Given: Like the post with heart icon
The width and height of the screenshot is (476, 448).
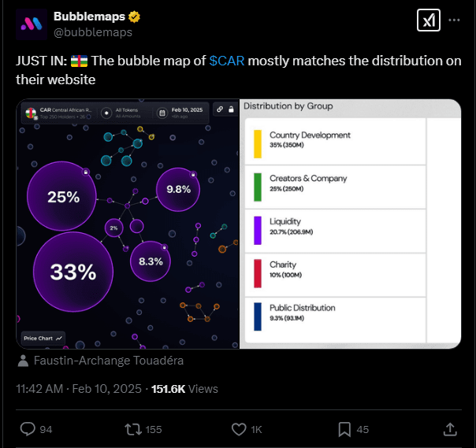Looking at the screenshot, I should [239, 429].
